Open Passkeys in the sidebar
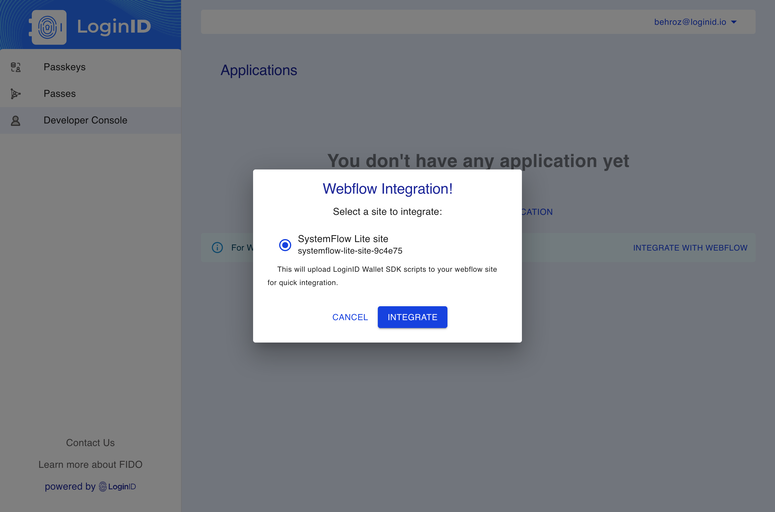The image size is (775, 512). 90,67
